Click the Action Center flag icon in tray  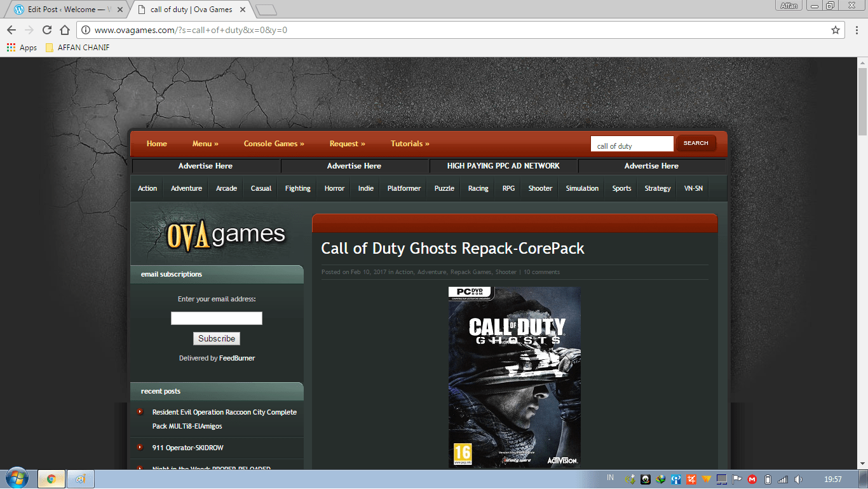736,479
